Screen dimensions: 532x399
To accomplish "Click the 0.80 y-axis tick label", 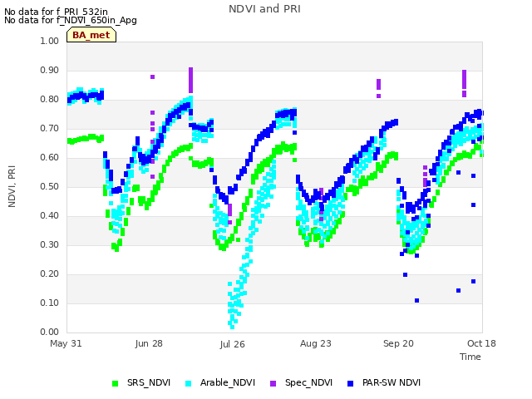I will [50, 100].
